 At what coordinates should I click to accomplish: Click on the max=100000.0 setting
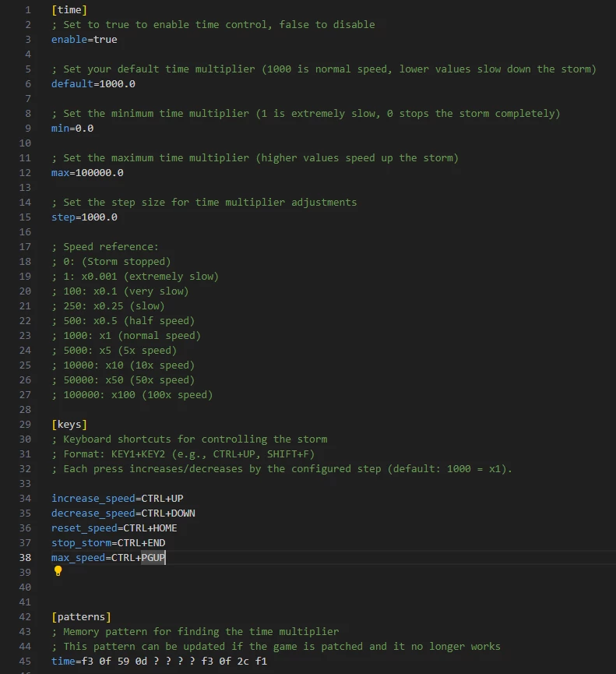(x=87, y=172)
